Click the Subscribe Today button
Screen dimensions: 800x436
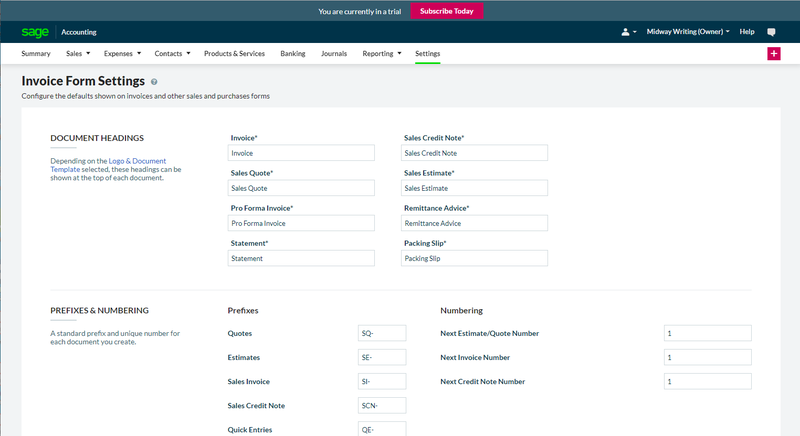coord(446,11)
